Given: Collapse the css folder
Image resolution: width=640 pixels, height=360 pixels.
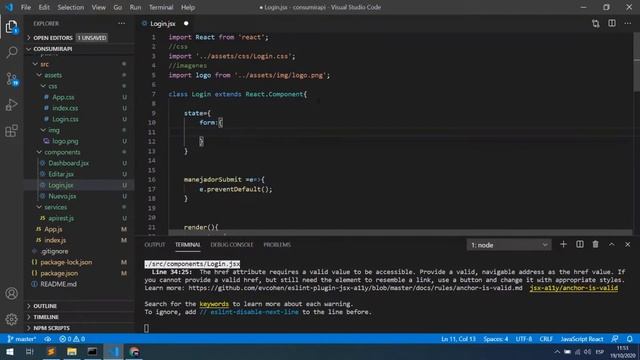Looking at the screenshot, I should [x=80, y=86].
